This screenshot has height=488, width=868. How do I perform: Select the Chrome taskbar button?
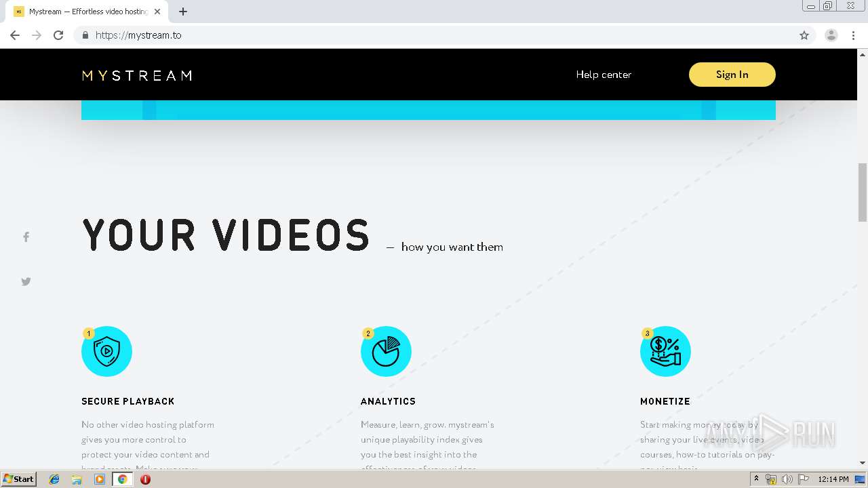122,479
